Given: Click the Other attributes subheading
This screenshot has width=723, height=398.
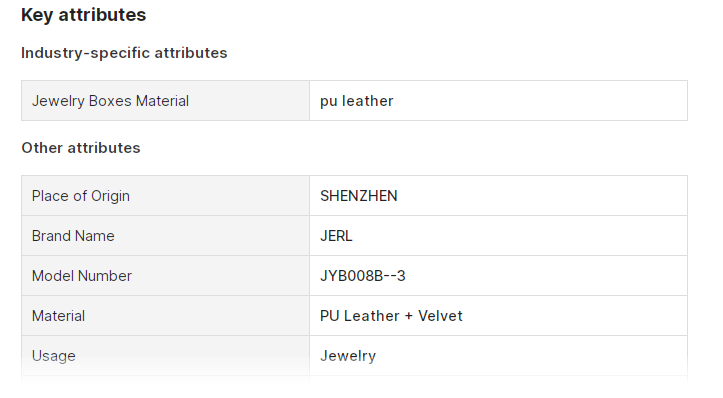Looking at the screenshot, I should point(81,148).
